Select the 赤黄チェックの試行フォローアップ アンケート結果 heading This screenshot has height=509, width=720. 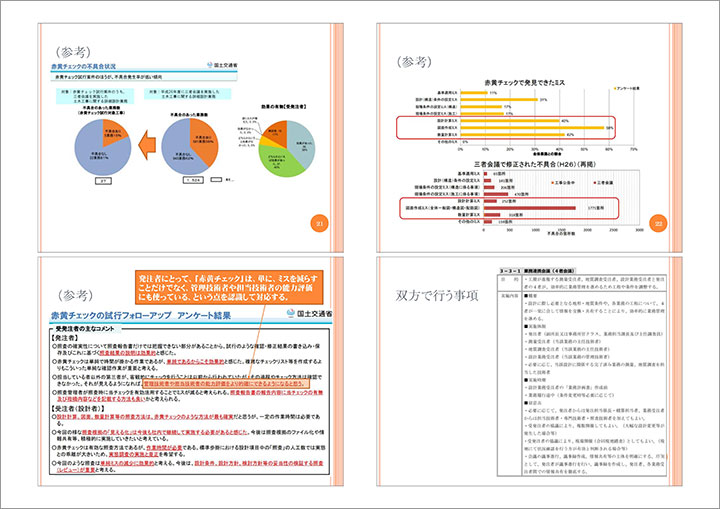[141, 316]
